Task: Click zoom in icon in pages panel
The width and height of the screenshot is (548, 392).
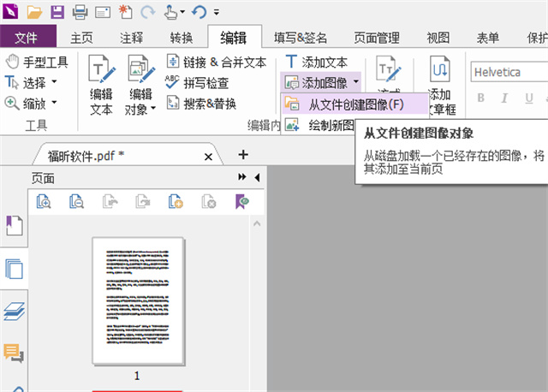Action: tap(44, 202)
